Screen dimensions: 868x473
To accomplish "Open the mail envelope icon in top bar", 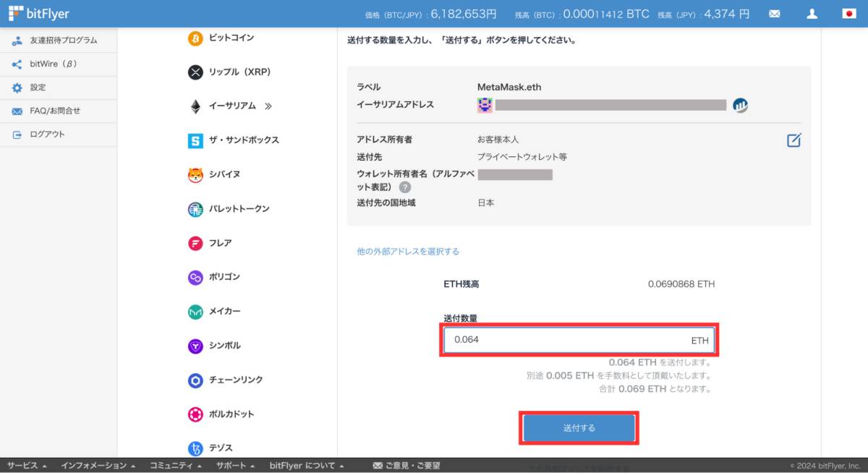I will (x=774, y=13).
